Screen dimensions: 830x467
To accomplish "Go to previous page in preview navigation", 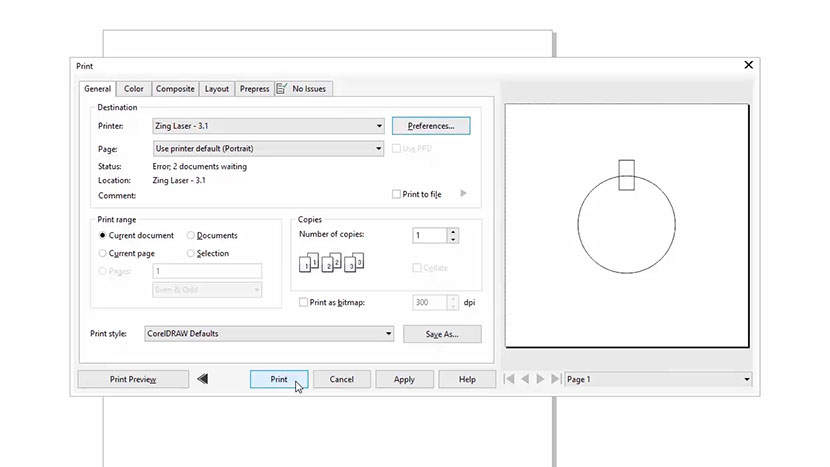I will click(526, 379).
